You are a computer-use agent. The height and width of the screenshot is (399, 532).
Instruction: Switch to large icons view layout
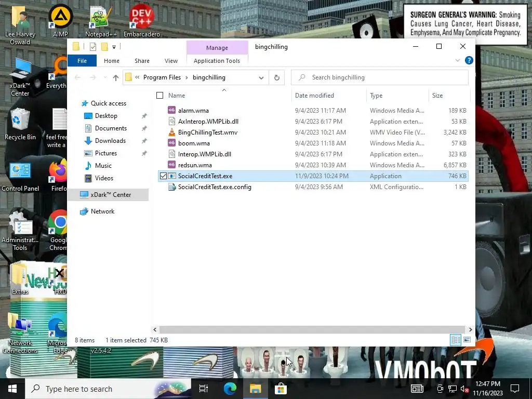467,340
